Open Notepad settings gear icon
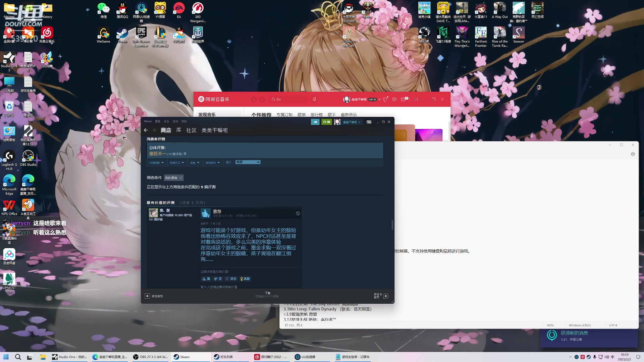 [633, 154]
